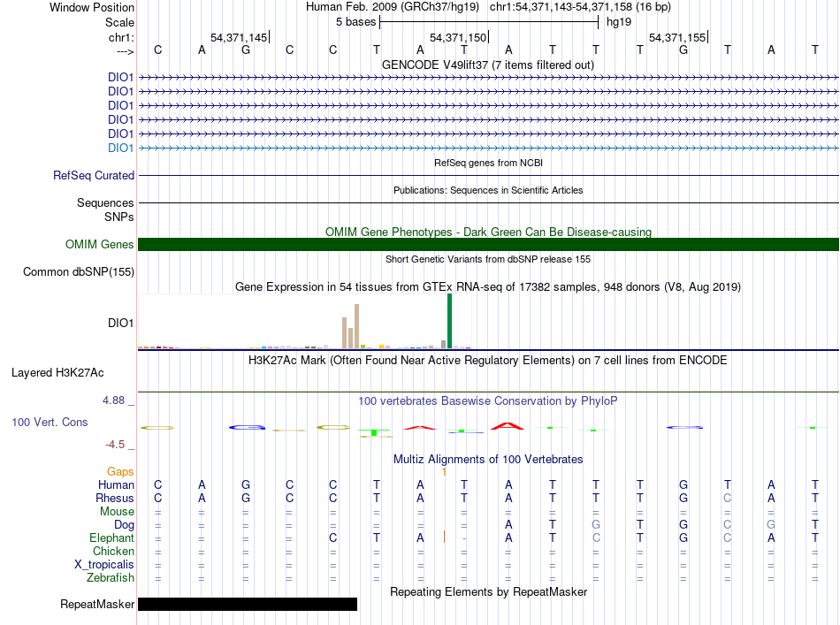
Task: Click the SNPs track label
Action: [119, 217]
